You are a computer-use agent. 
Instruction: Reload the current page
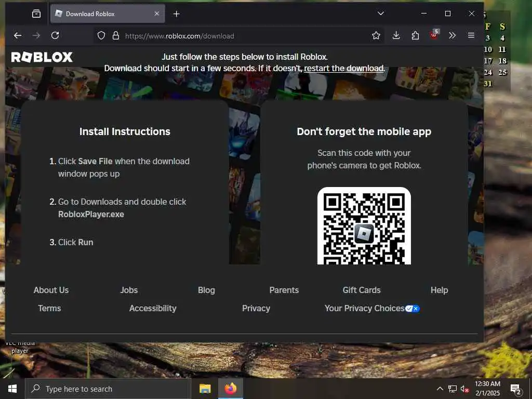click(x=55, y=36)
